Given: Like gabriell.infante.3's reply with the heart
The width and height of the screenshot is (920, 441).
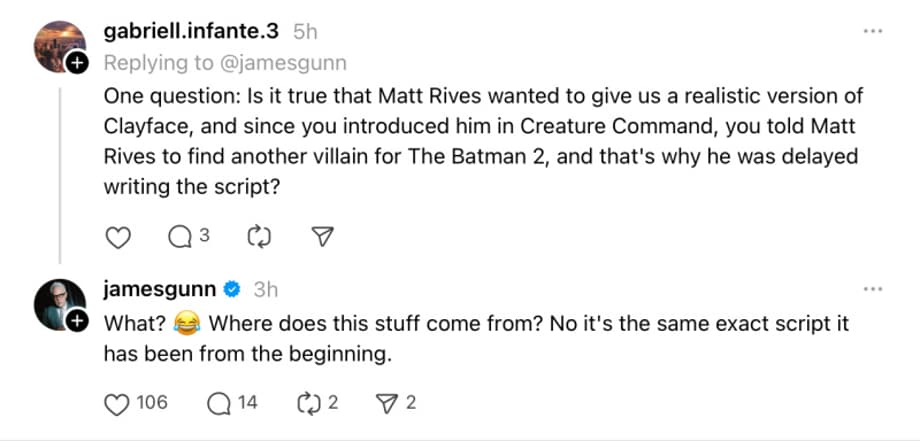Looking at the screenshot, I should pos(118,237).
